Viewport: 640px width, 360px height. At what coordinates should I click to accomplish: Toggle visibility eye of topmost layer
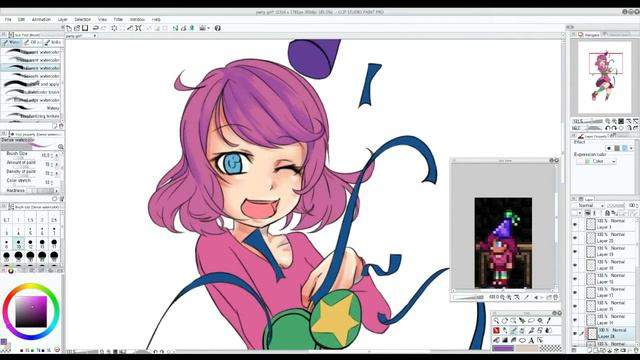[x=576, y=224]
